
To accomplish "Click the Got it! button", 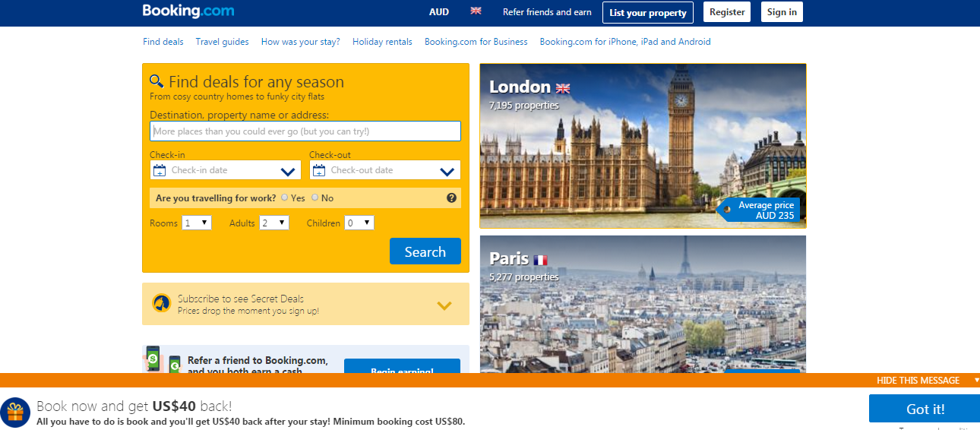I will coord(925,409).
